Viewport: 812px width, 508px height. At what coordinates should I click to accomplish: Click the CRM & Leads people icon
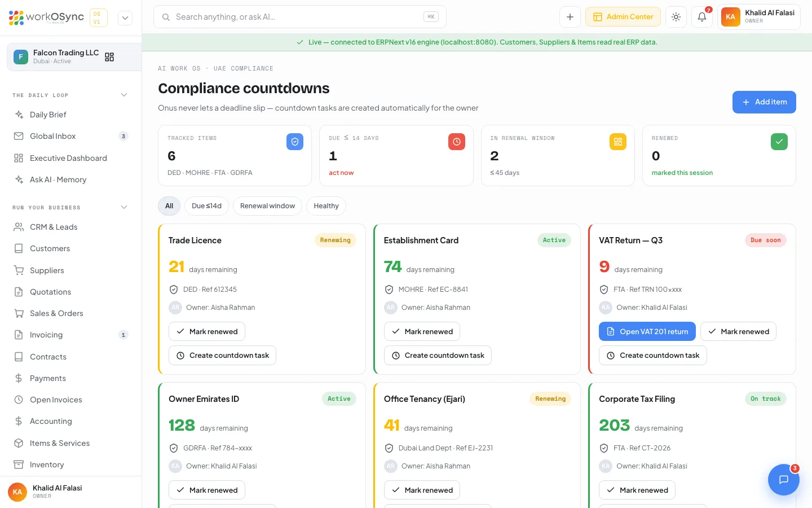tap(19, 227)
